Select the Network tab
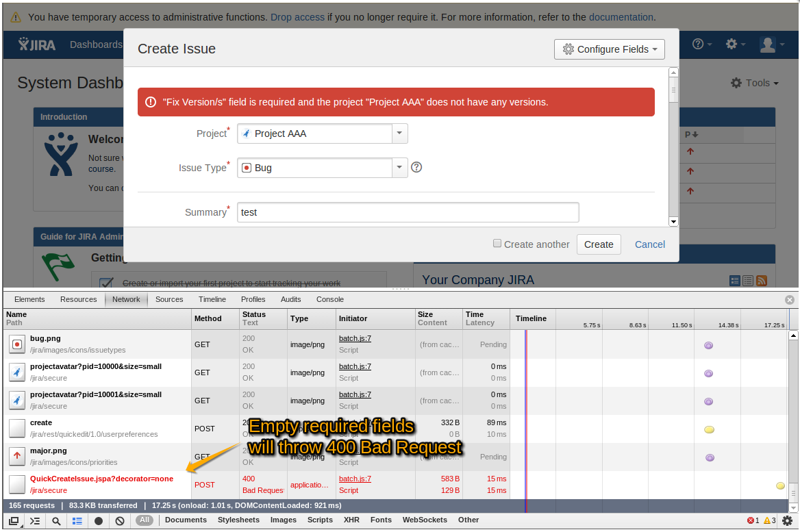 tap(126, 299)
